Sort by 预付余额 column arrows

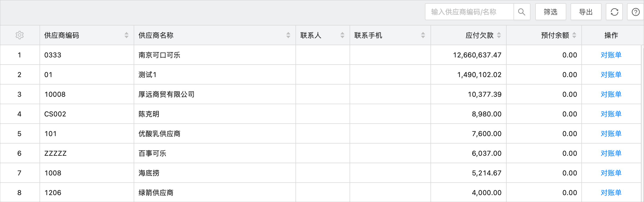(574, 35)
